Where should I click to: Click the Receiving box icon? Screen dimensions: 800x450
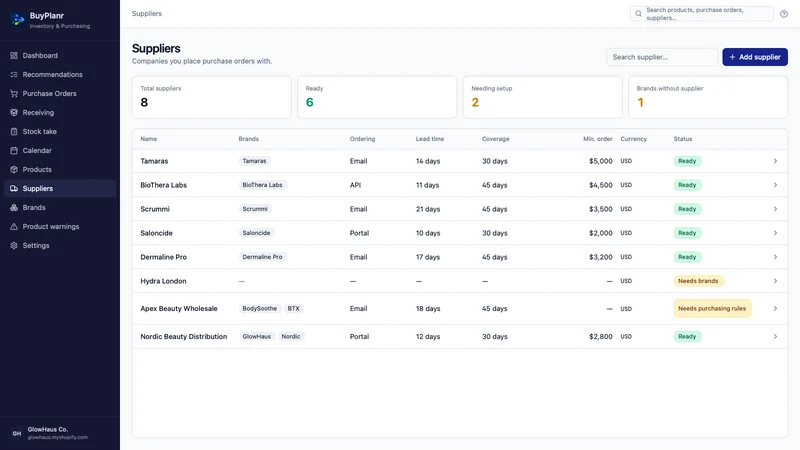14,112
